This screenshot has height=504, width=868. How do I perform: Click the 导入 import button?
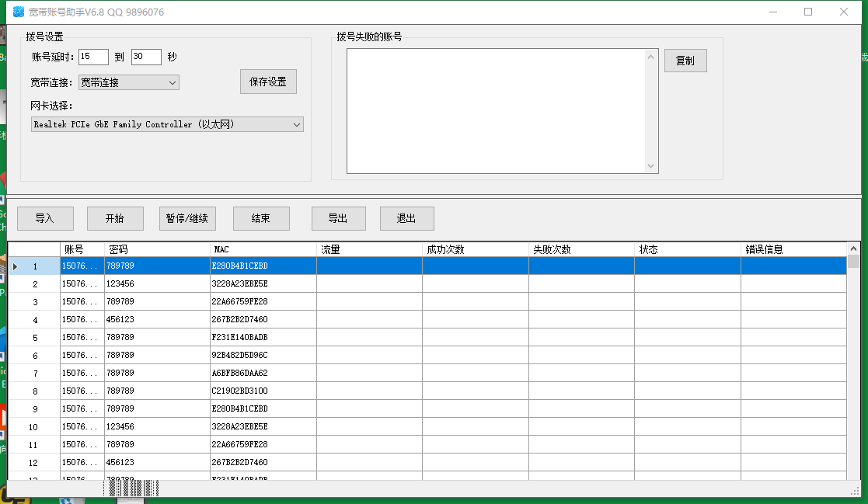pyautogui.click(x=45, y=219)
